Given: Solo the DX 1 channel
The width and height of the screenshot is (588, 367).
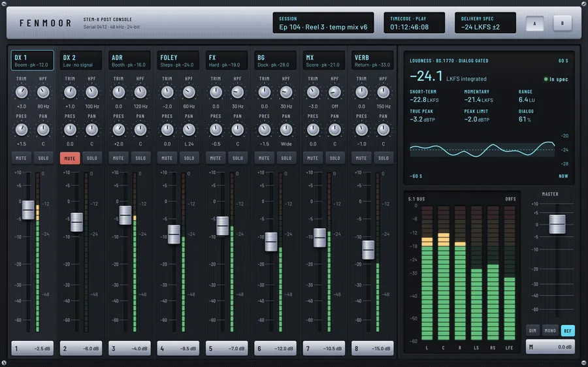Looking at the screenshot, I should (43, 158).
